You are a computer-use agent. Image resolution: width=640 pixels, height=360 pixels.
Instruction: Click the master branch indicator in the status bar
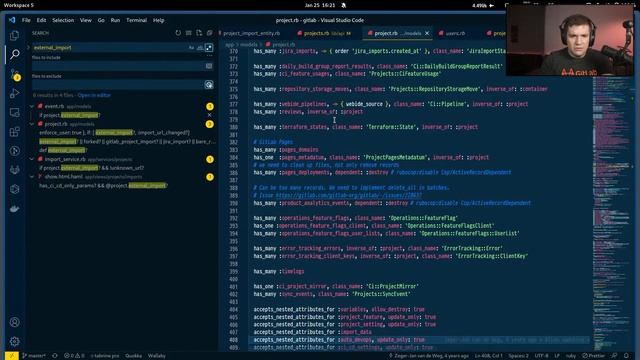(34, 356)
